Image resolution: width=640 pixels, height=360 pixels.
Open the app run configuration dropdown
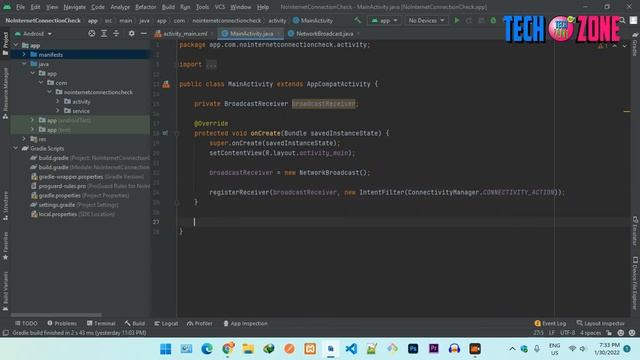(384, 20)
